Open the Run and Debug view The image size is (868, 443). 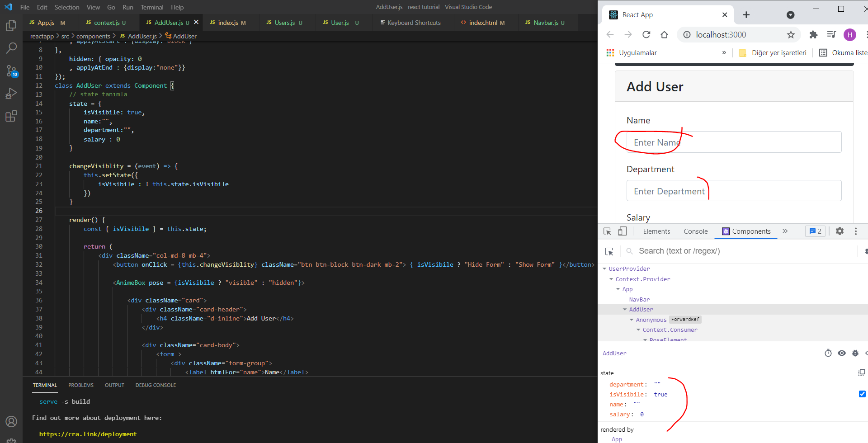tap(11, 94)
